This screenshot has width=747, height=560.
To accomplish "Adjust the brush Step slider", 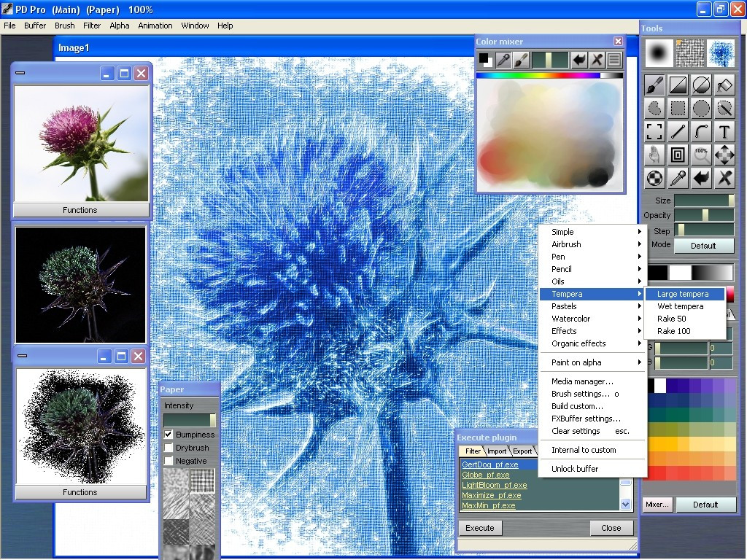I will (704, 230).
